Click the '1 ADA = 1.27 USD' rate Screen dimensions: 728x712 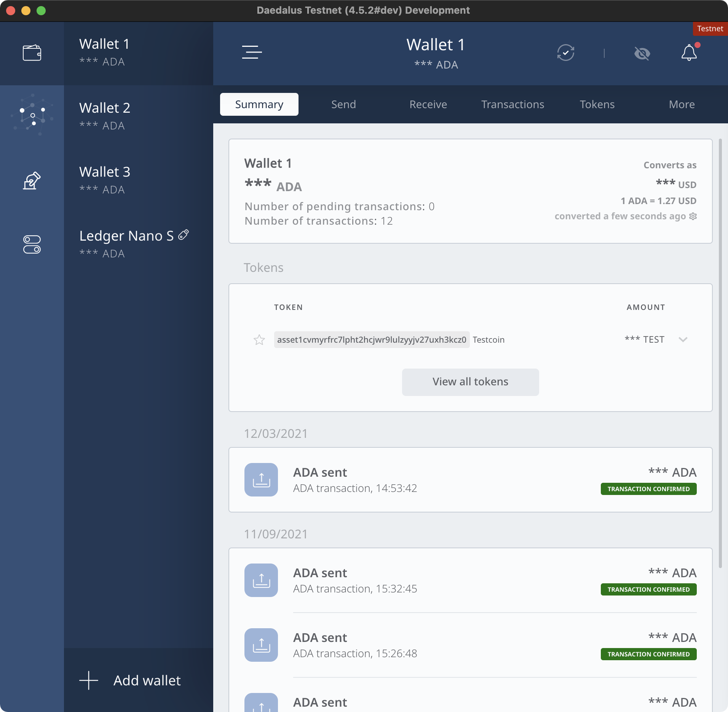pyautogui.click(x=659, y=201)
